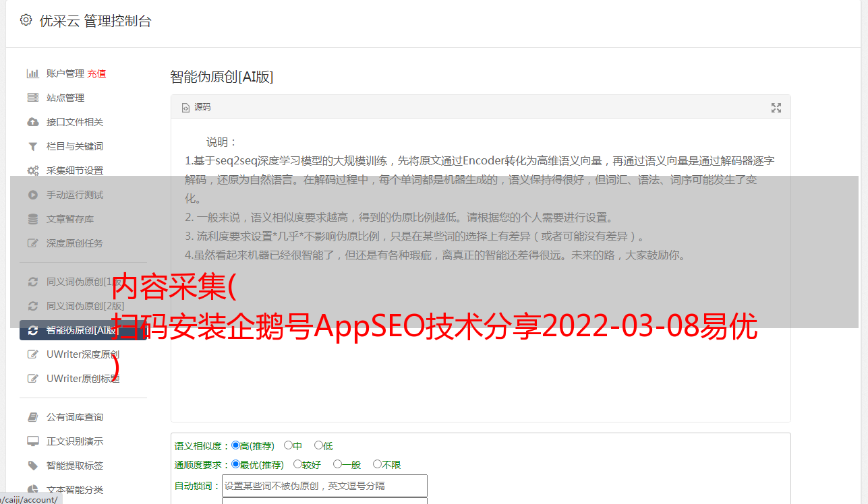868x504 pixels.
Task: Click the 智能伪原创[AI版] page heading
Action: point(221,77)
